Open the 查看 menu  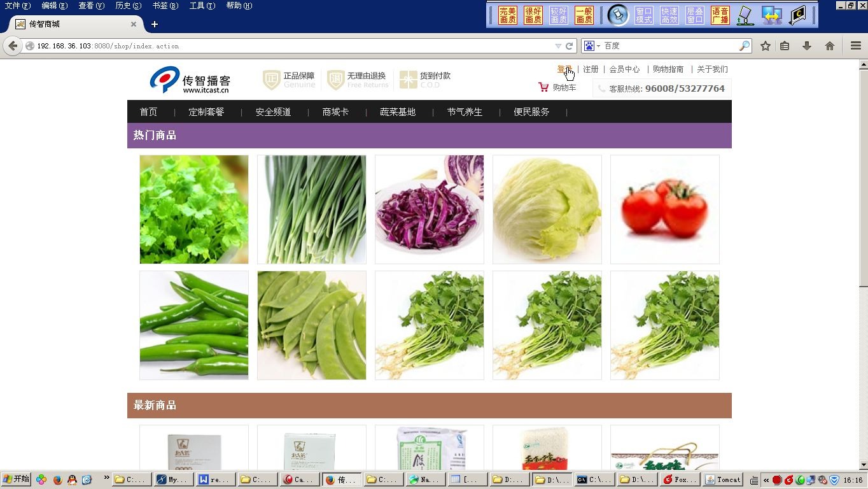click(x=91, y=6)
